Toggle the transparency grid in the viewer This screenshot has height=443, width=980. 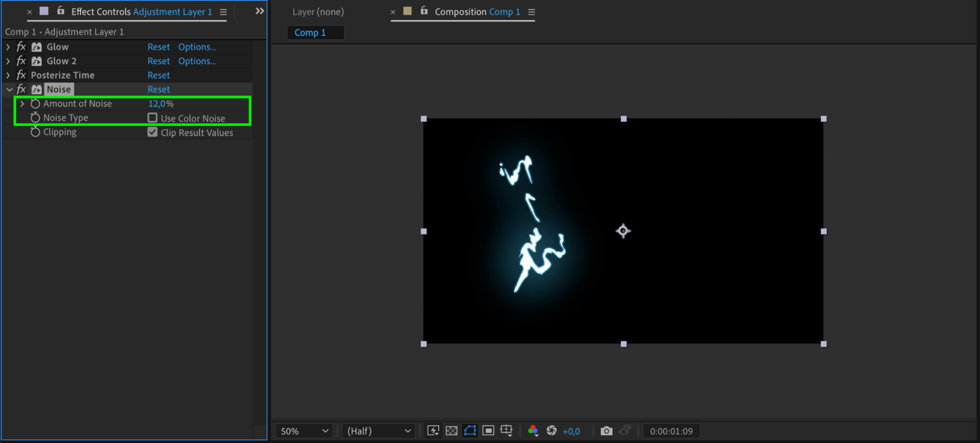452,431
